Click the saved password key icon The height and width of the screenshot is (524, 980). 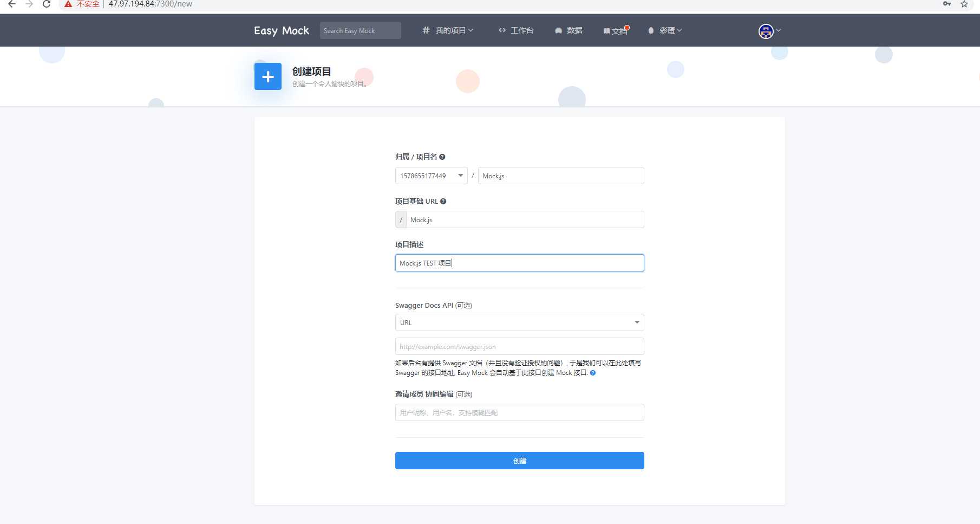point(947,4)
